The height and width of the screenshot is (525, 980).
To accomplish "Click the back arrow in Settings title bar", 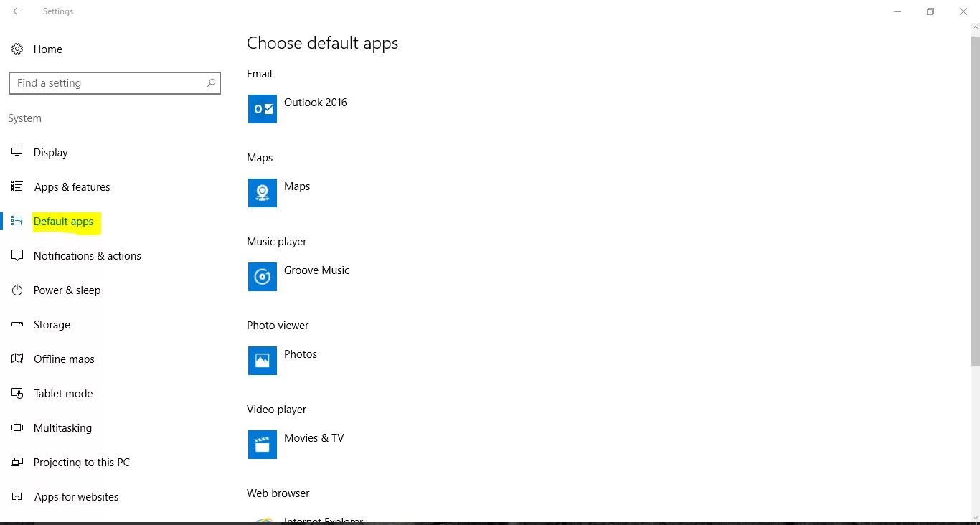I will (x=17, y=11).
